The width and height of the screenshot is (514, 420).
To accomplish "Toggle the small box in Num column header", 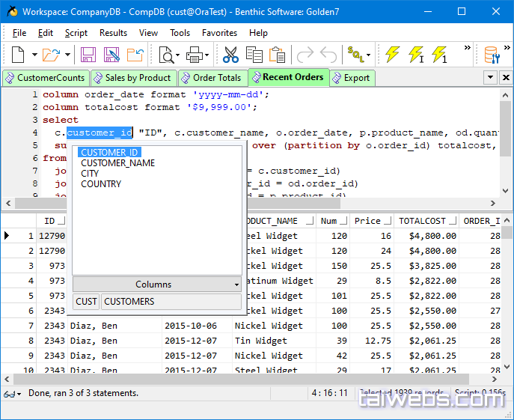I will pos(343,222).
